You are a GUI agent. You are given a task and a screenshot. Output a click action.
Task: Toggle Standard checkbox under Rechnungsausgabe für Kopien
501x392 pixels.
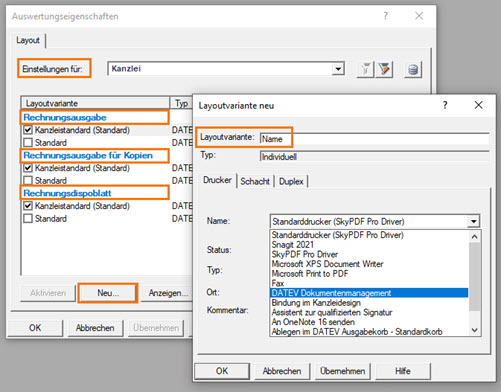tap(28, 180)
